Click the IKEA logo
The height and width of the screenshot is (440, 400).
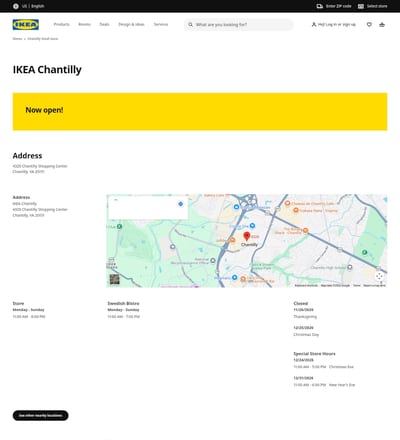pos(26,25)
